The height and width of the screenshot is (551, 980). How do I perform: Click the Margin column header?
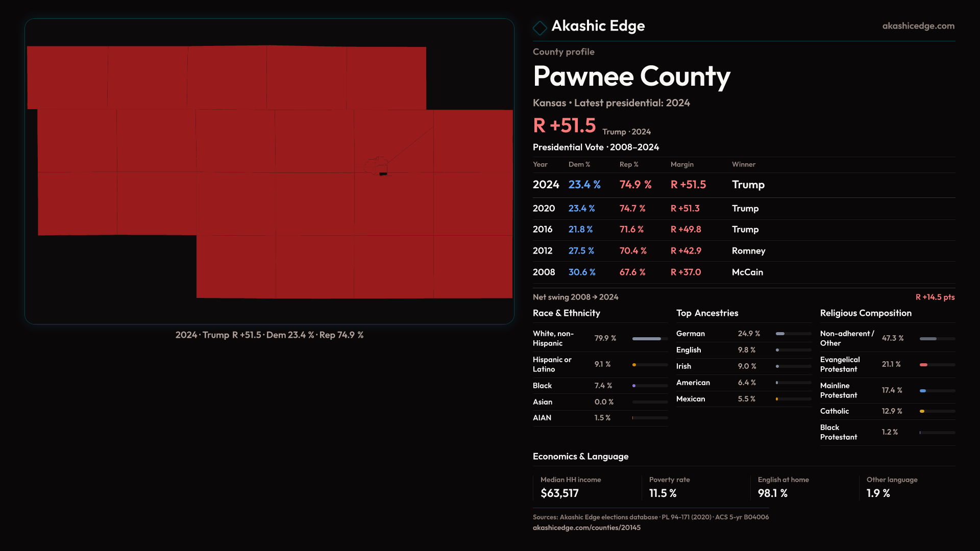(x=682, y=165)
